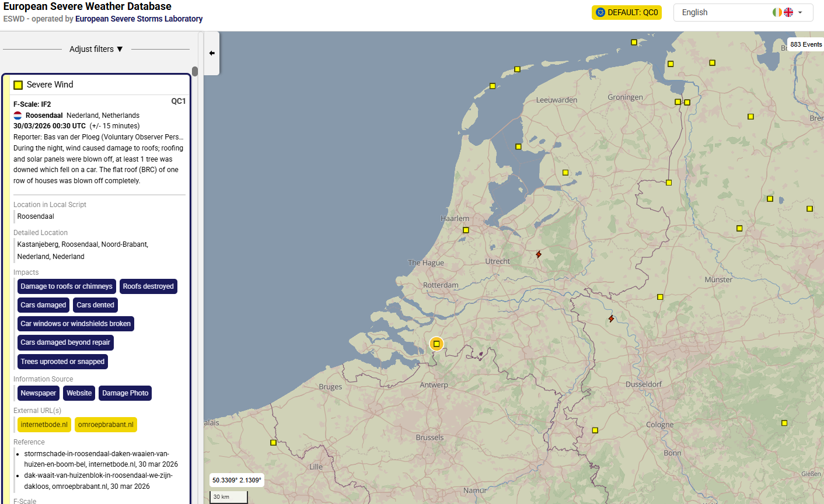Open the European Severe Storms Laboratory link
This screenshot has height=504, width=824.
(x=139, y=19)
